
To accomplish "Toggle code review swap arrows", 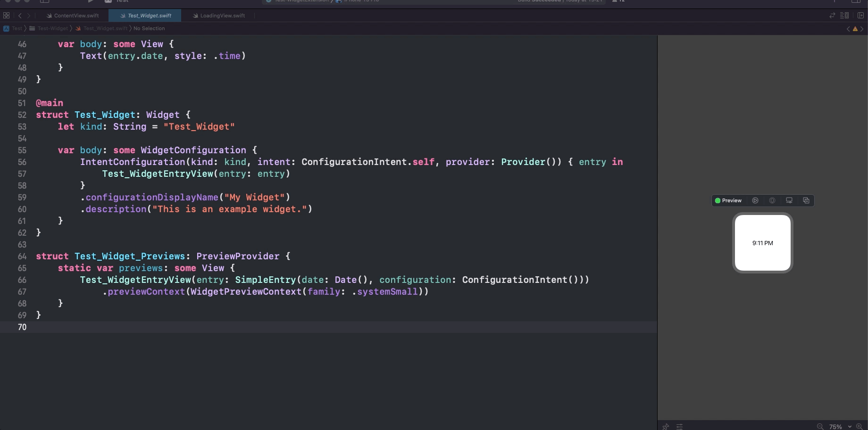I will click(x=832, y=16).
